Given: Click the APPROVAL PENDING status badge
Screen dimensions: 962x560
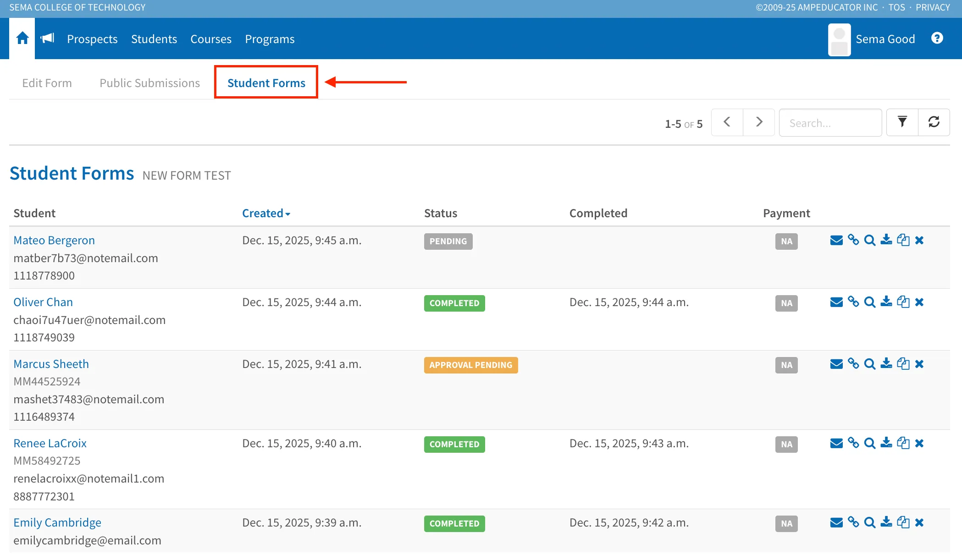Looking at the screenshot, I should coord(471,365).
